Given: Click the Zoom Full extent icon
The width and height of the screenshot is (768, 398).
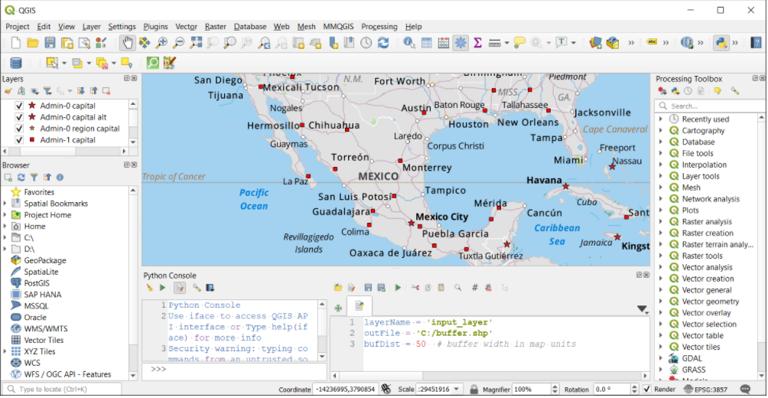Looking at the screenshot, I should (x=196, y=43).
